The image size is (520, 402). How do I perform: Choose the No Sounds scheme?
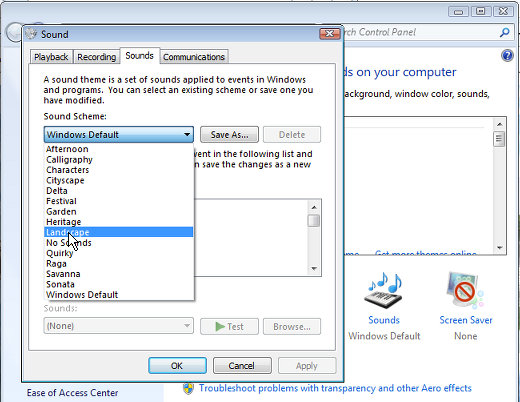click(119, 243)
